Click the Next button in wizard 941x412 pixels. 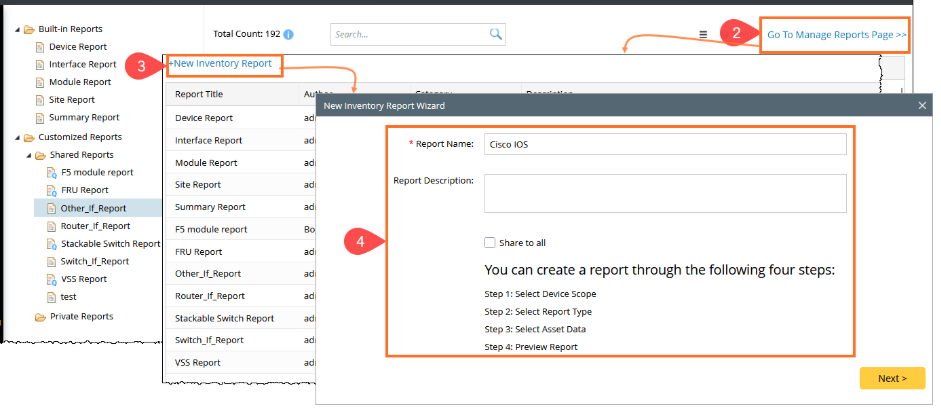(x=891, y=378)
